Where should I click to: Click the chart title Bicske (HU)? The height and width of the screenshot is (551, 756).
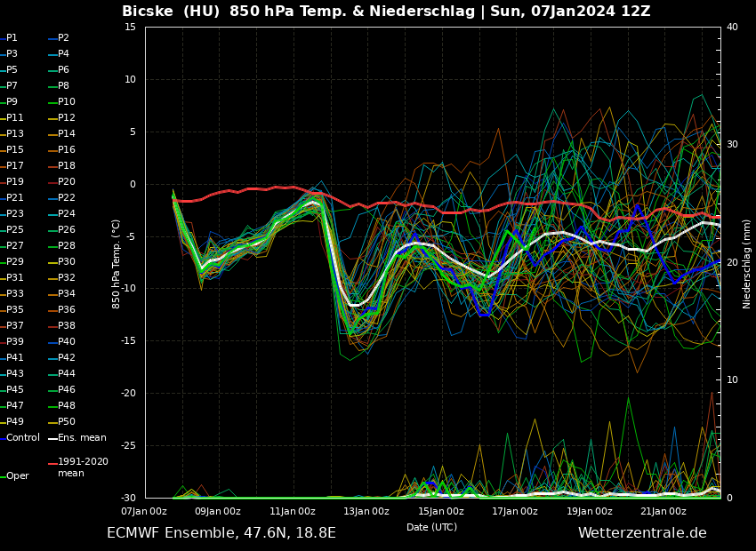pos(173,12)
